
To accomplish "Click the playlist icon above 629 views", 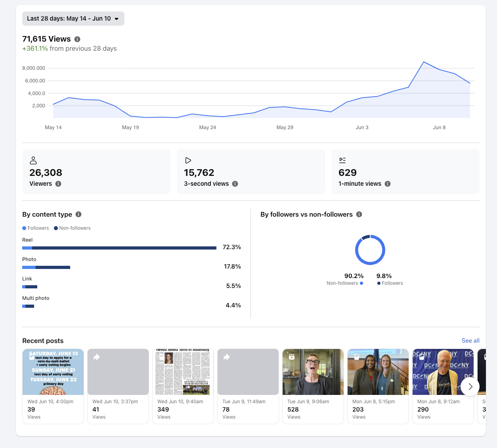I will pos(342,160).
